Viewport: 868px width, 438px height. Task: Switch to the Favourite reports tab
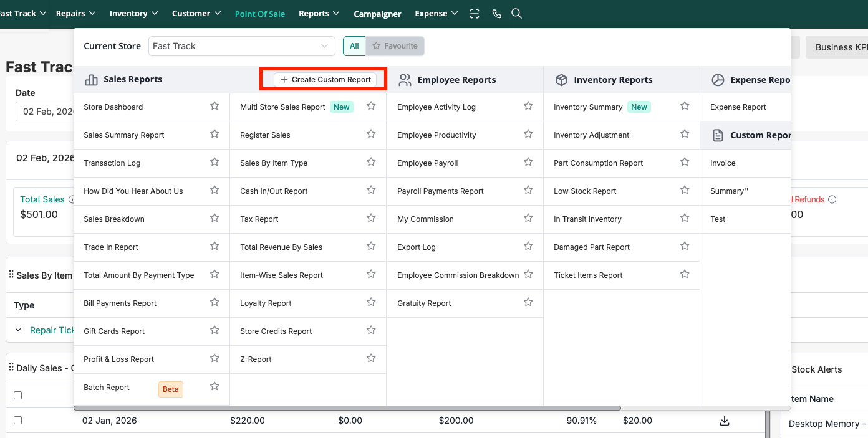click(395, 46)
